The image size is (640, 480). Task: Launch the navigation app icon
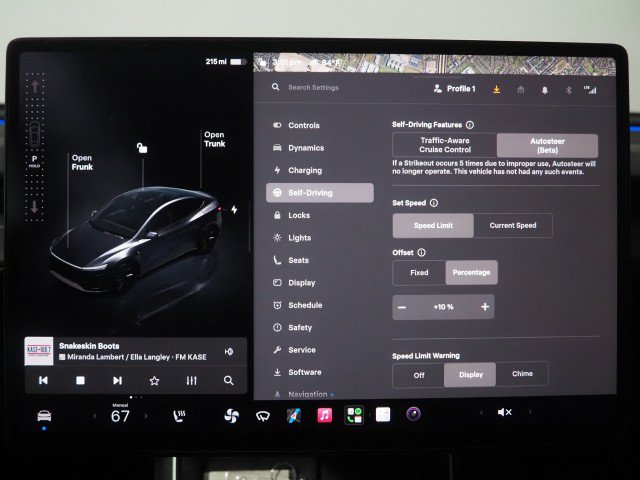tap(293, 416)
